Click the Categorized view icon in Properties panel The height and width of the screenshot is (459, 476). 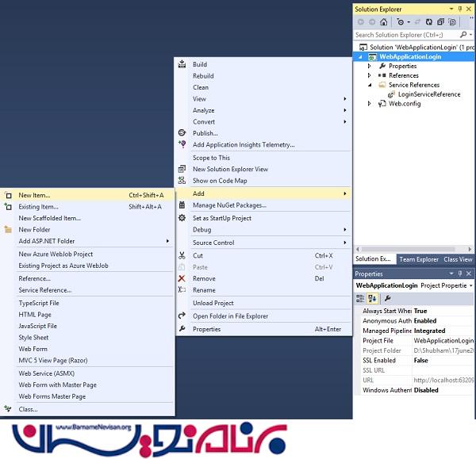click(360, 299)
